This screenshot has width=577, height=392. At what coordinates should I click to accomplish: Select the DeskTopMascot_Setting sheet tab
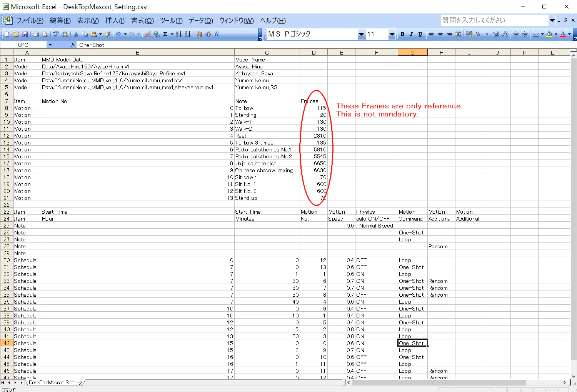[x=55, y=382]
